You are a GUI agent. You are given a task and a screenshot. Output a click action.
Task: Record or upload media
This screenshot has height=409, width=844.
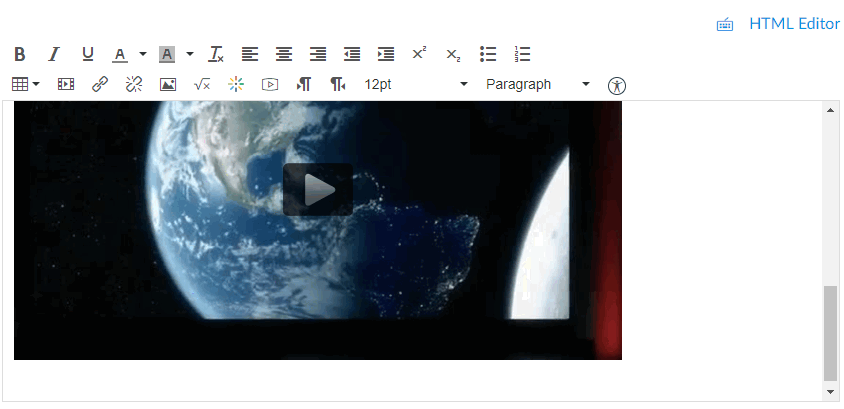tap(270, 84)
